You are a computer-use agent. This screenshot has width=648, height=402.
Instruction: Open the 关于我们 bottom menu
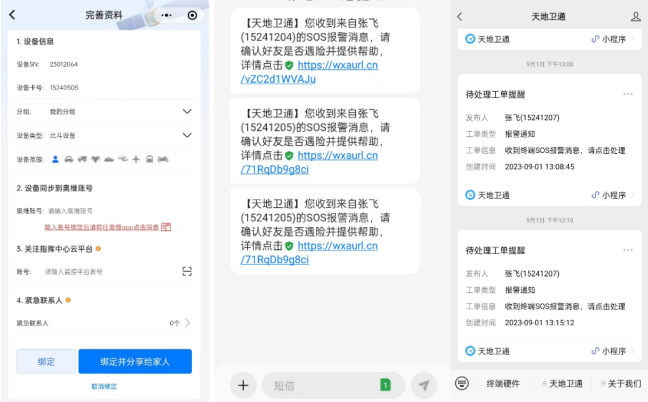pos(621,384)
